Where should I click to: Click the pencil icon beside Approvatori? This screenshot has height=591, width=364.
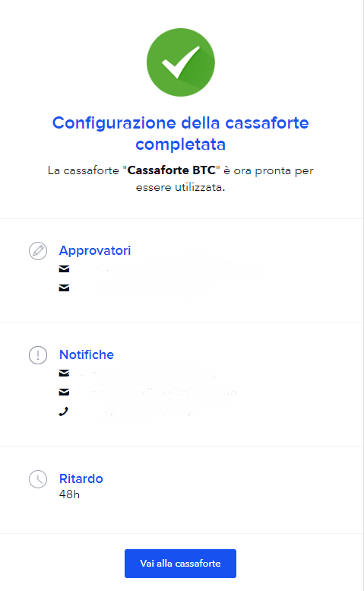[x=38, y=251]
